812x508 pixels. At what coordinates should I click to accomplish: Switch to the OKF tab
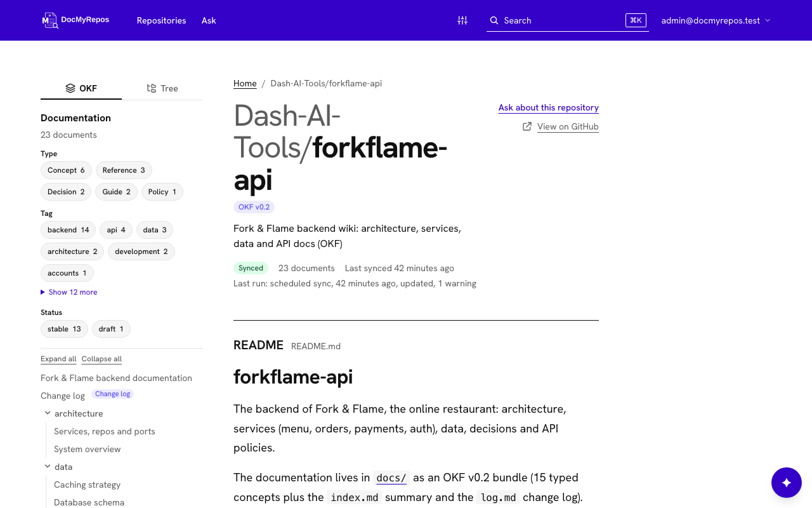point(81,88)
